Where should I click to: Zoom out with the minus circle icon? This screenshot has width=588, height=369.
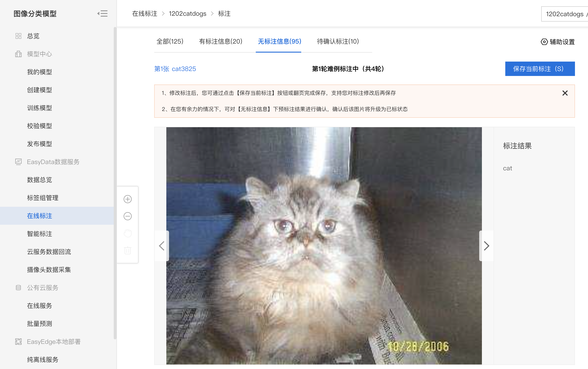point(128,216)
